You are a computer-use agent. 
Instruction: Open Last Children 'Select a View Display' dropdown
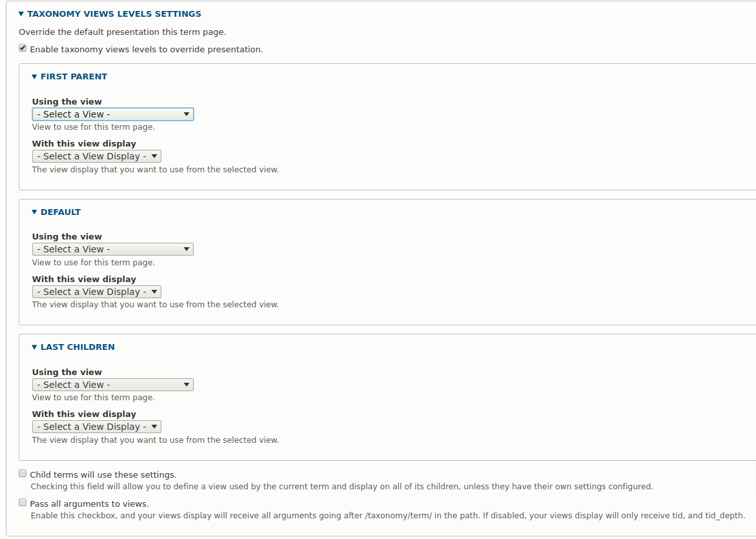click(97, 427)
